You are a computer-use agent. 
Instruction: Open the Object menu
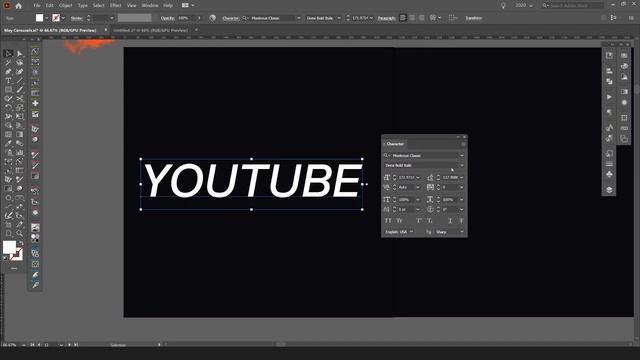[65, 6]
